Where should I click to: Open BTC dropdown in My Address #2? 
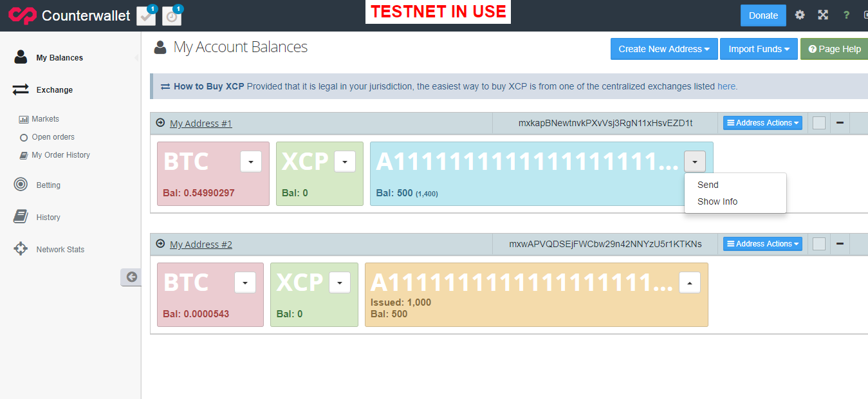(x=245, y=283)
